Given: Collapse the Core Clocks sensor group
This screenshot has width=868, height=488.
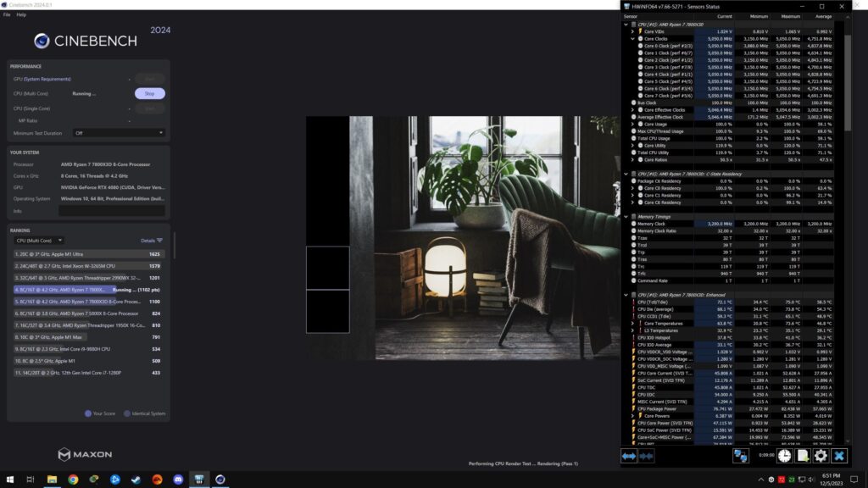Looking at the screenshot, I should [x=632, y=38].
